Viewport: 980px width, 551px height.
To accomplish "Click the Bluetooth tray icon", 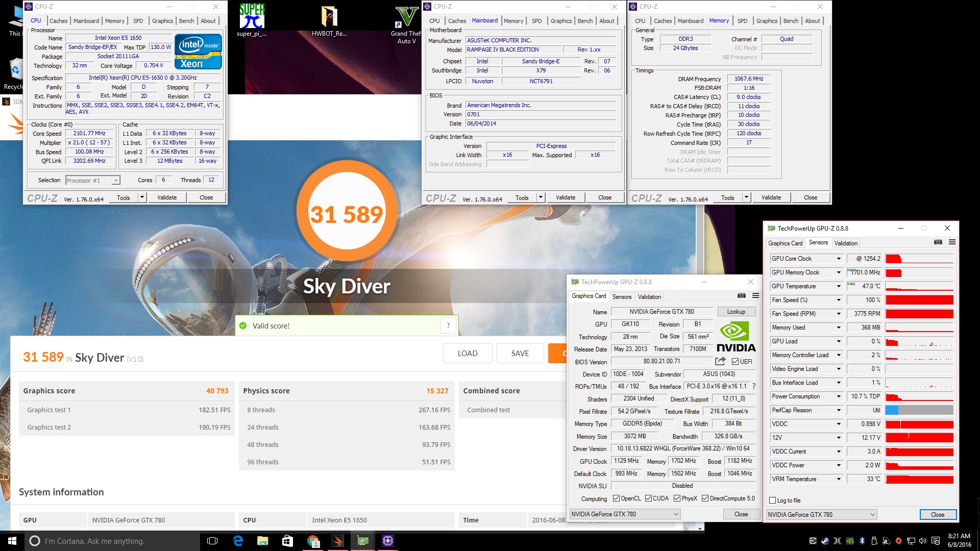I will [862, 541].
